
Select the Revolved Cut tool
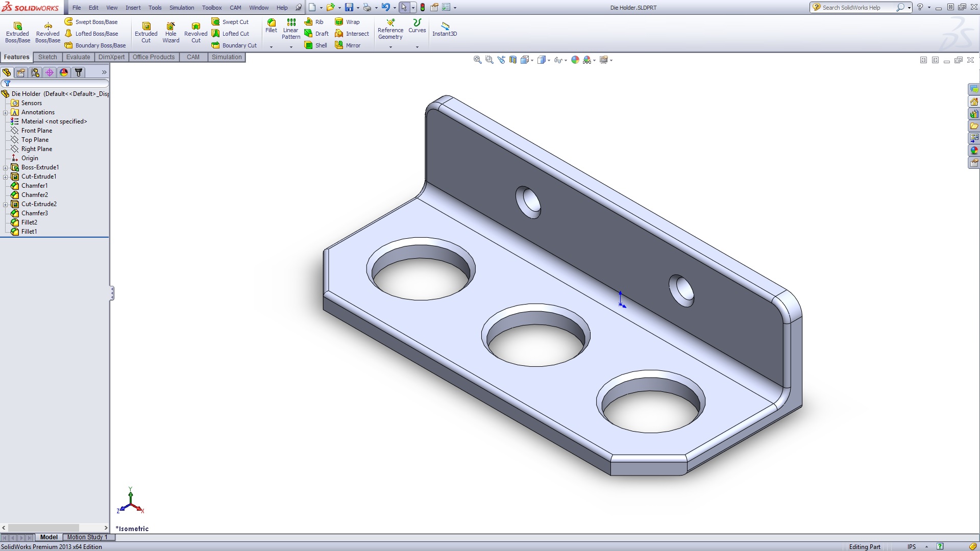[x=195, y=33]
